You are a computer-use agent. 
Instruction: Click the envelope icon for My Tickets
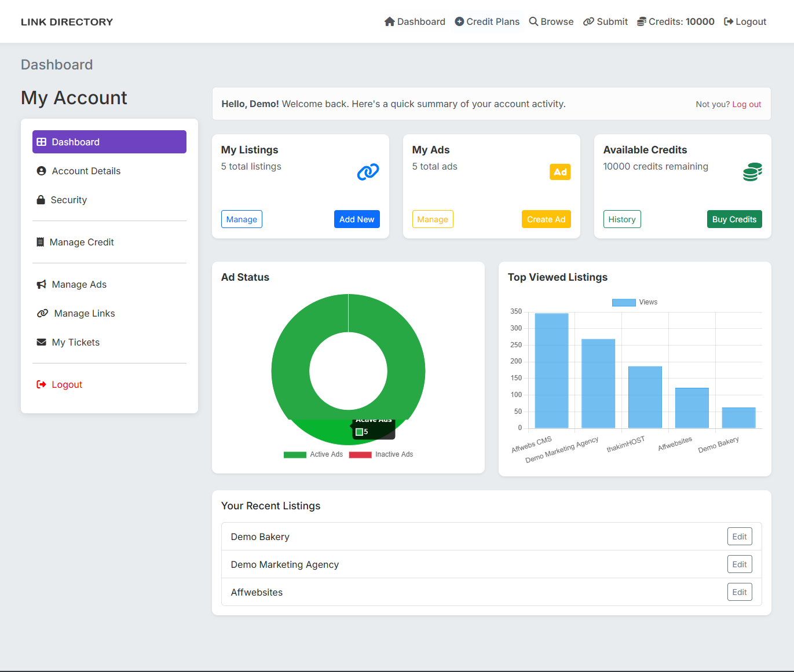[42, 342]
